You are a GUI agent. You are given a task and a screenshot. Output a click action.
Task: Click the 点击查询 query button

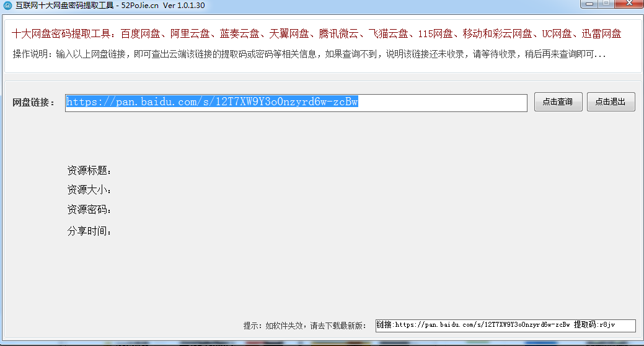558,102
